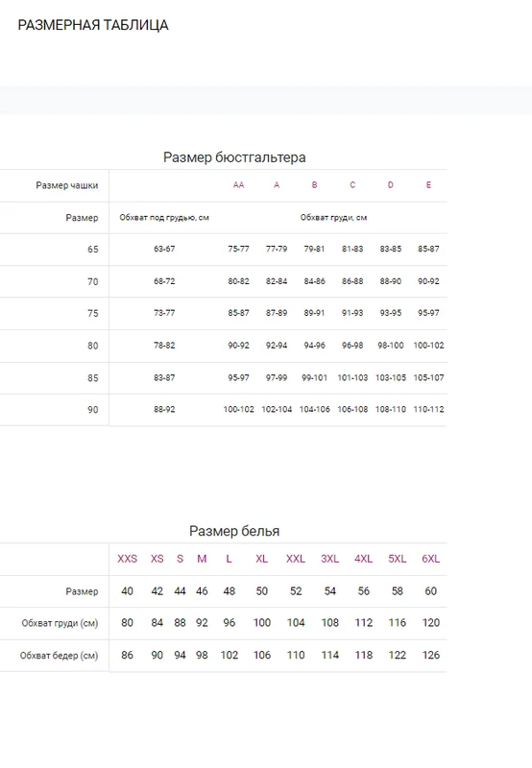
Task: Select the 6XL size column header
Action: (x=431, y=559)
